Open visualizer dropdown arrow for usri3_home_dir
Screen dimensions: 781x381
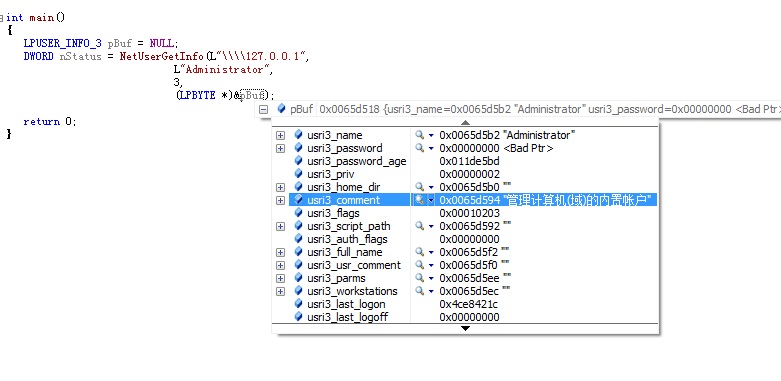click(x=431, y=187)
